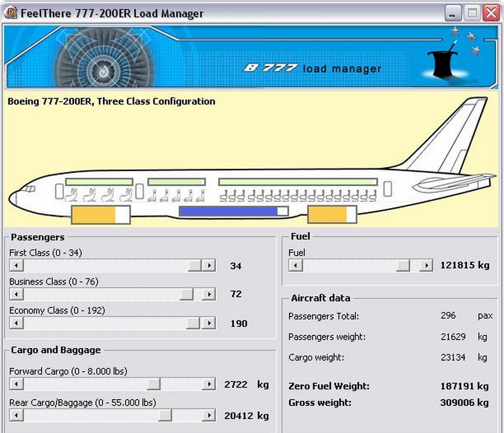Click the First Class slider thumb
This screenshot has height=433, width=504.
195,266
